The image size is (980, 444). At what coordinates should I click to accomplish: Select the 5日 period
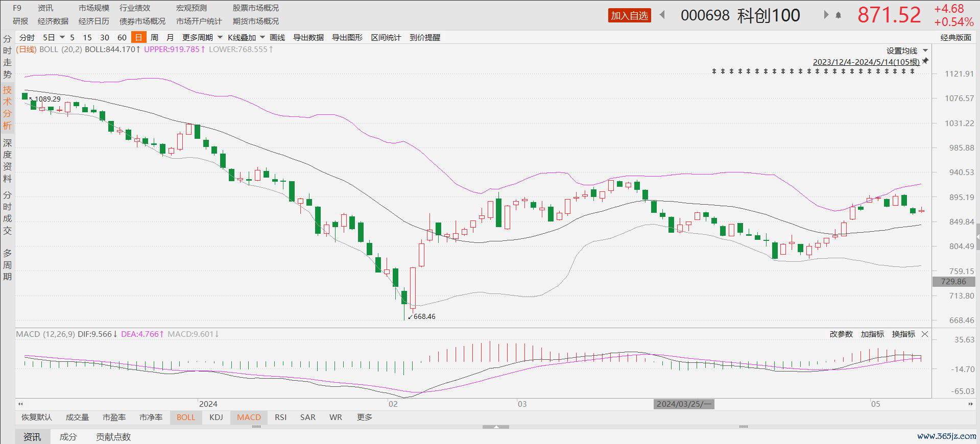point(49,37)
